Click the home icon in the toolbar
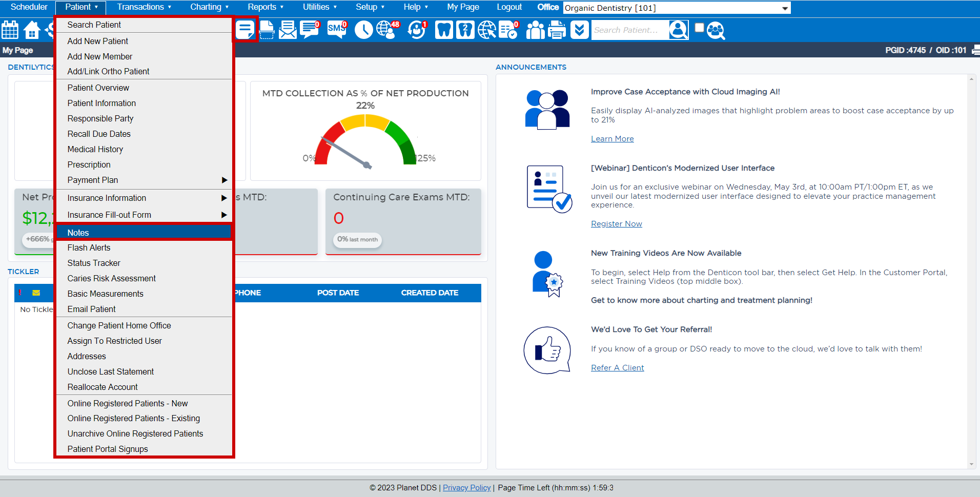The width and height of the screenshot is (980, 497). point(32,30)
